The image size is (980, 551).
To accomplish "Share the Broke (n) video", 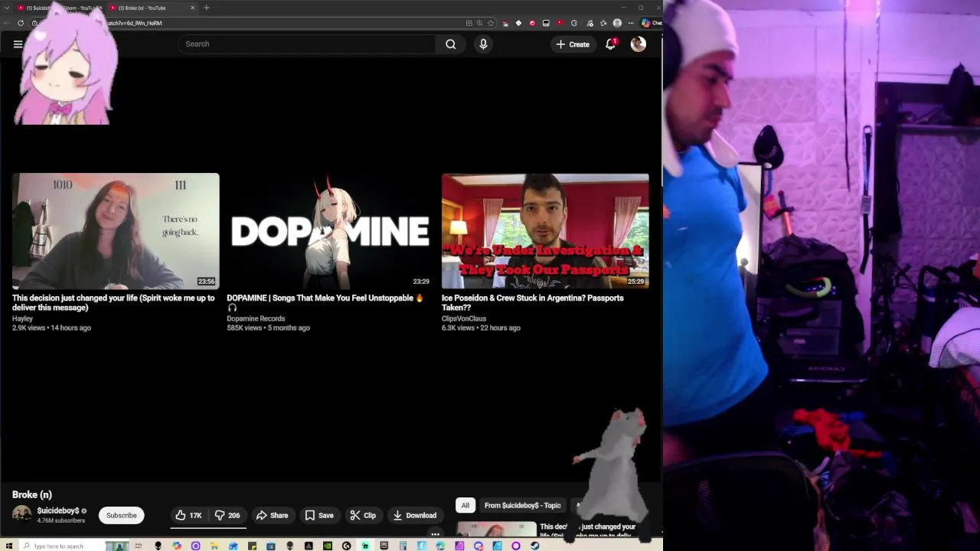I will coord(272,515).
